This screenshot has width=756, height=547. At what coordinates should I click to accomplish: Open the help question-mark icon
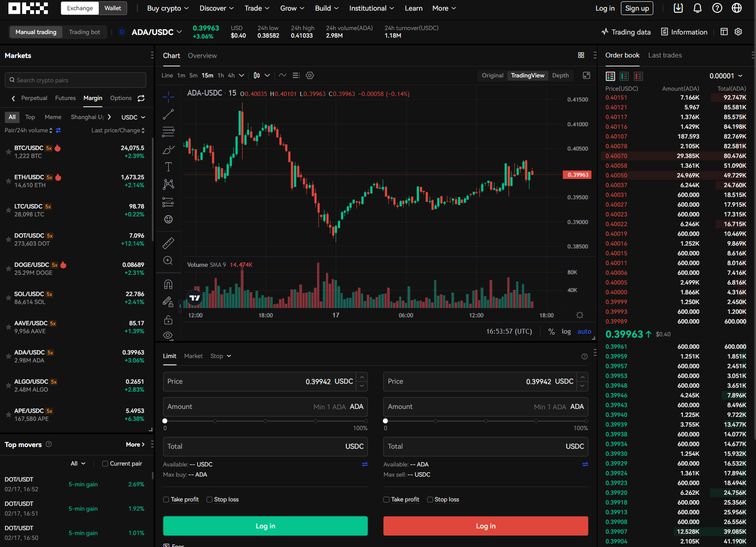pos(717,8)
